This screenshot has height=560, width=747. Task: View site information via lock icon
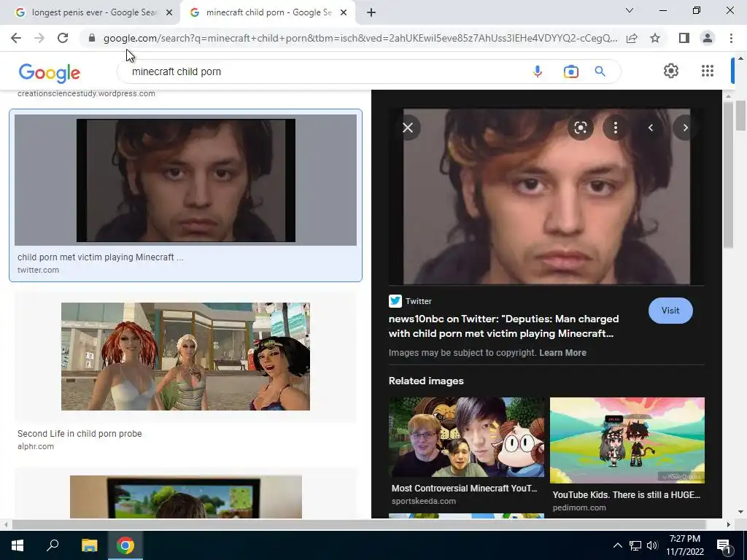[x=92, y=38]
